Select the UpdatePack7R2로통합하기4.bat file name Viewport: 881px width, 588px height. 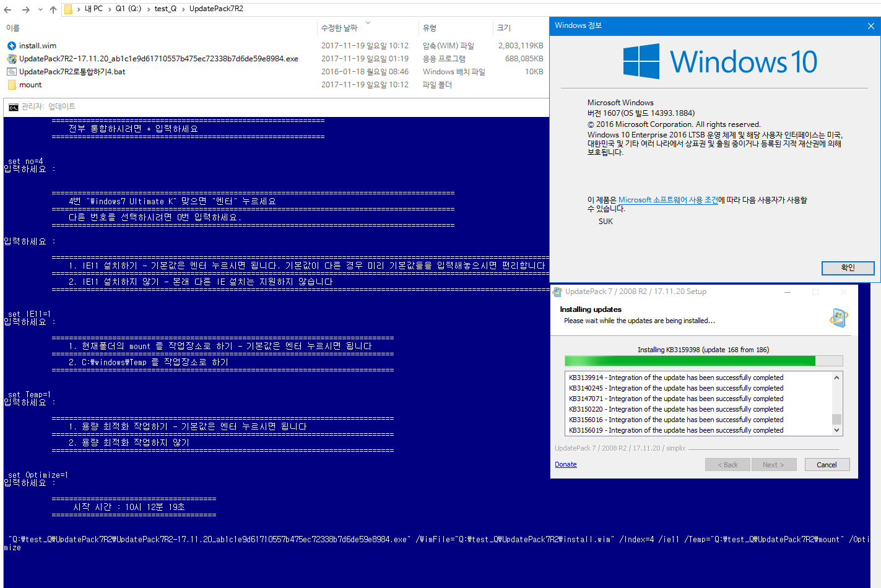[72, 72]
